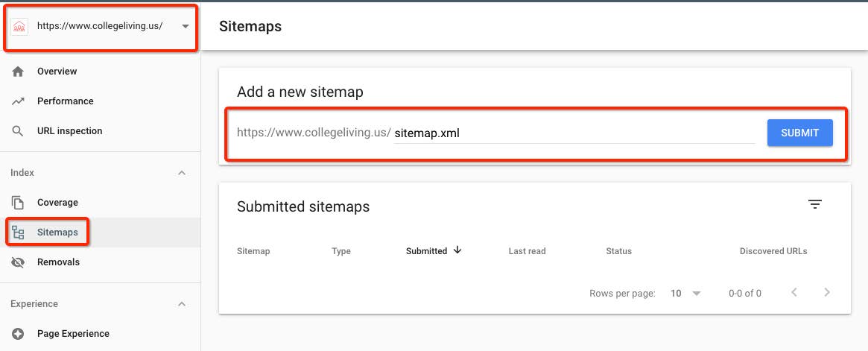Image resolution: width=868 pixels, height=351 pixels.
Task: Click the collegeliving.us property favicon
Action: pyautogui.click(x=19, y=27)
